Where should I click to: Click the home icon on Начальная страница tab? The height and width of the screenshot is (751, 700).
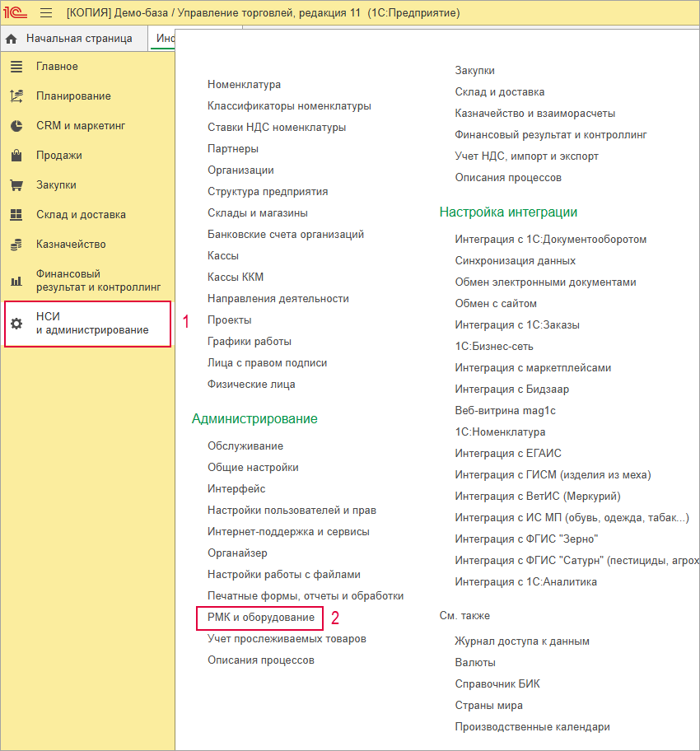tap(12, 39)
